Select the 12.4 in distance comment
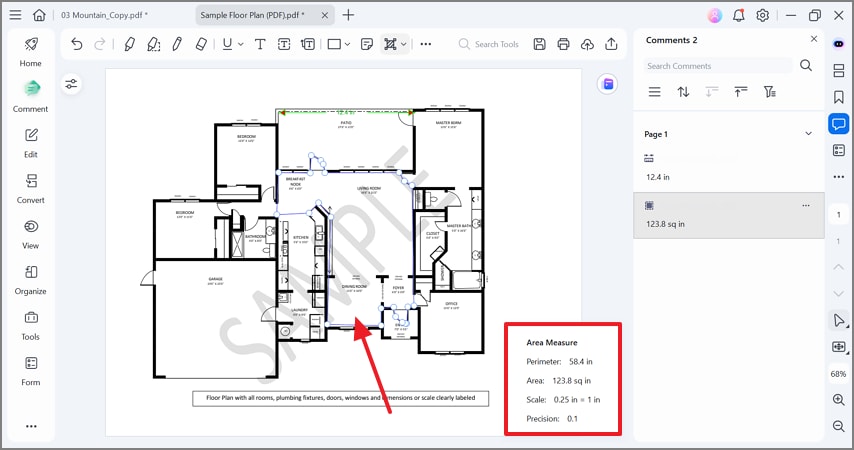This screenshot has width=854, height=450. (728, 168)
